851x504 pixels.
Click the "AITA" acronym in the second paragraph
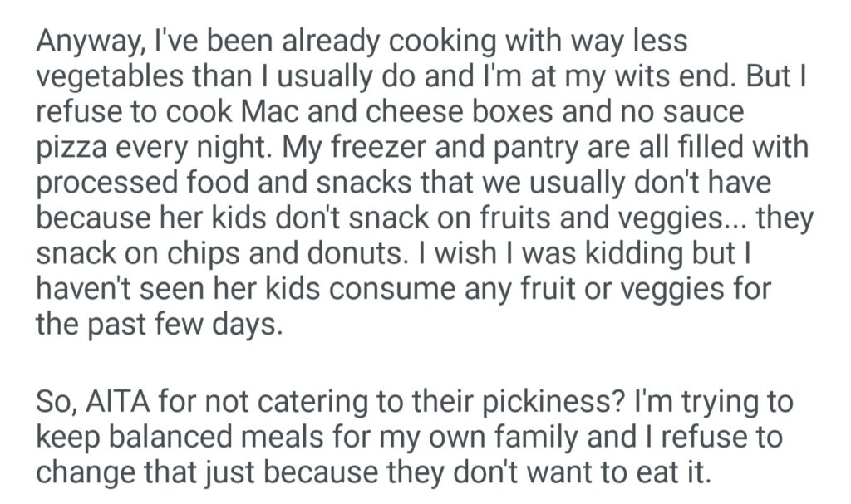(x=111, y=403)
